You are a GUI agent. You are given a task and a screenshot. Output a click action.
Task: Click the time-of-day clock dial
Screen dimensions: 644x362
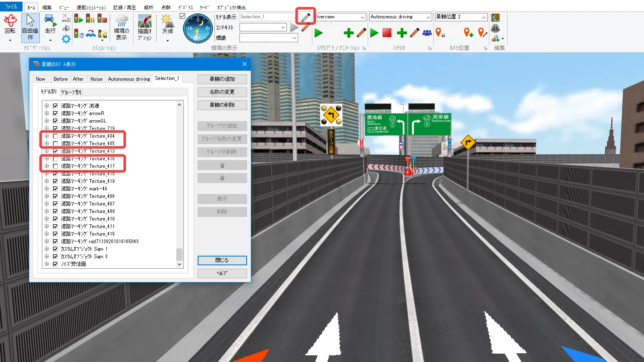pyautogui.click(x=198, y=28)
